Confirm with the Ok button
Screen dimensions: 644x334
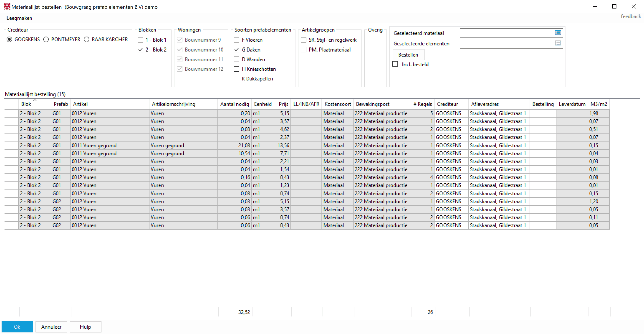[x=17, y=327]
